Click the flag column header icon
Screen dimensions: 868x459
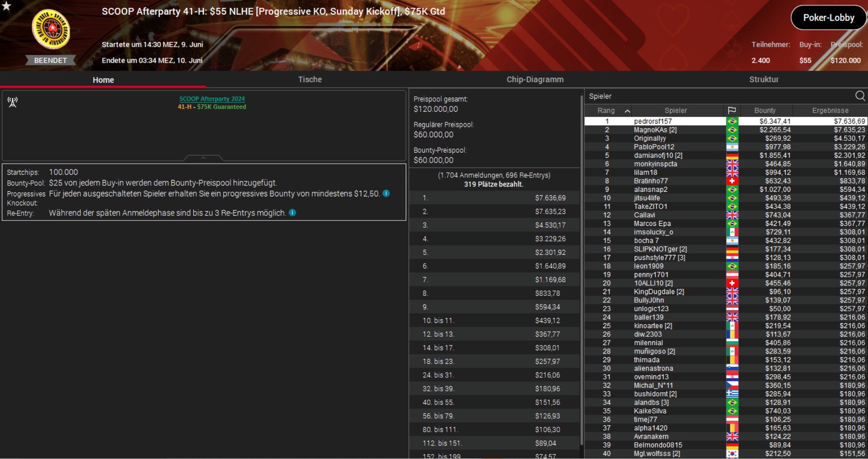tap(732, 110)
